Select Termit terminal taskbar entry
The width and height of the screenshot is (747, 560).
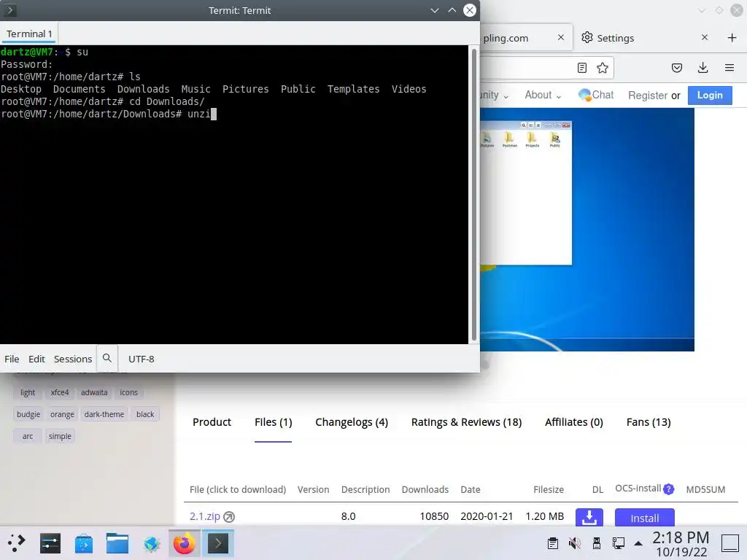(x=217, y=542)
